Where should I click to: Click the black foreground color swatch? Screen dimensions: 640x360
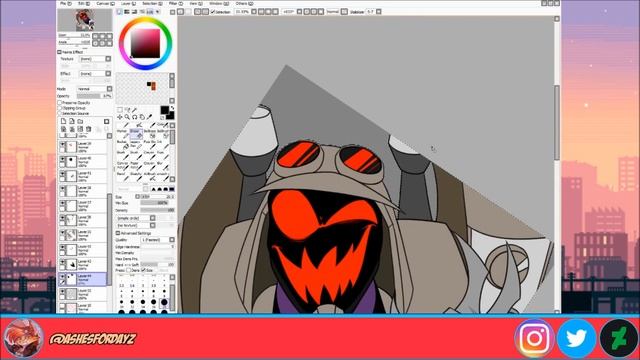click(164, 110)
